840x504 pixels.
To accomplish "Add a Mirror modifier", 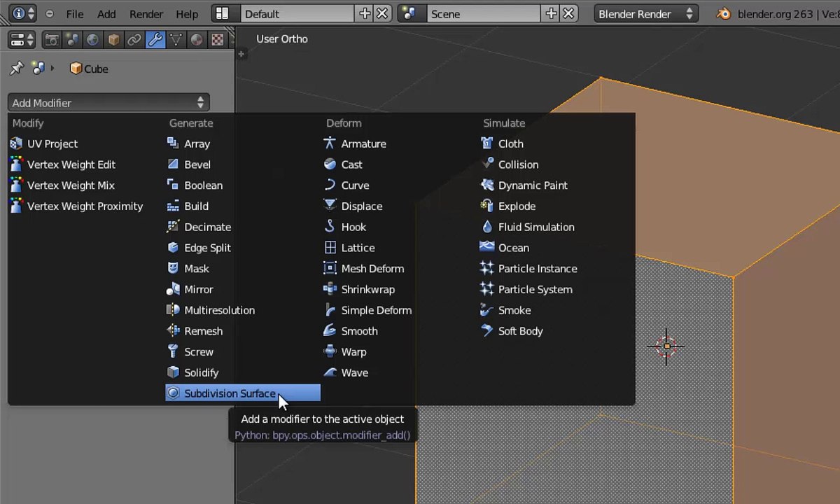I will [x=190, y=289].
